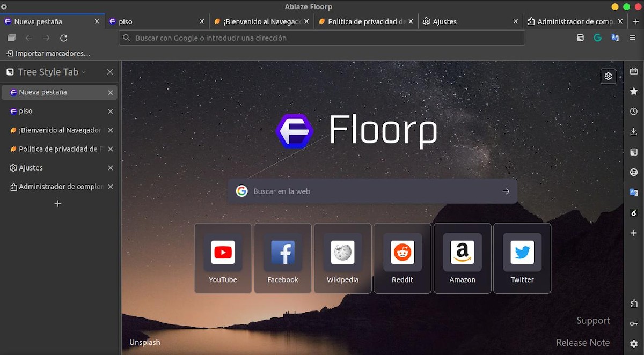Open the Unsplash credit link

click(145, 342)
